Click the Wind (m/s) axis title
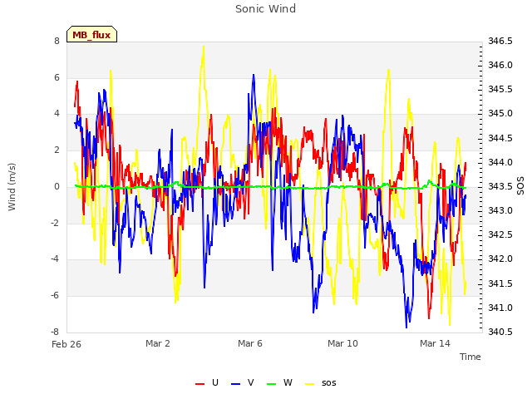 pyautogui.click(x=12, y=187)
